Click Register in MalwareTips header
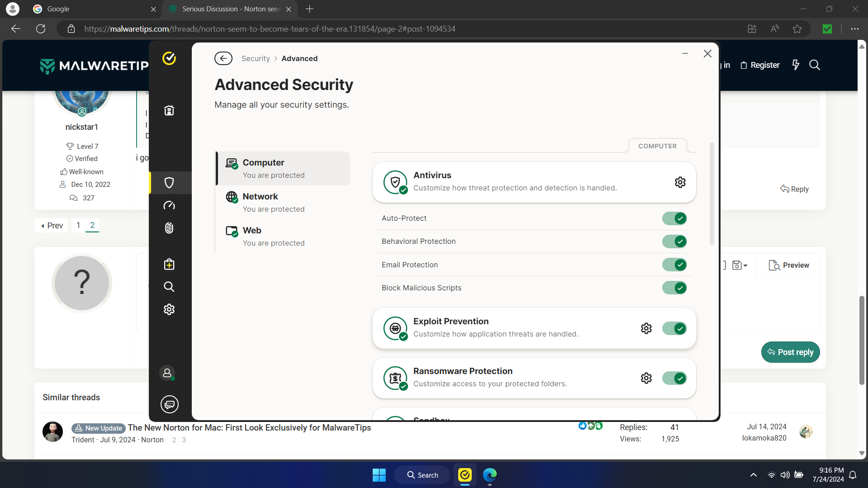 (x=760, y=65)
